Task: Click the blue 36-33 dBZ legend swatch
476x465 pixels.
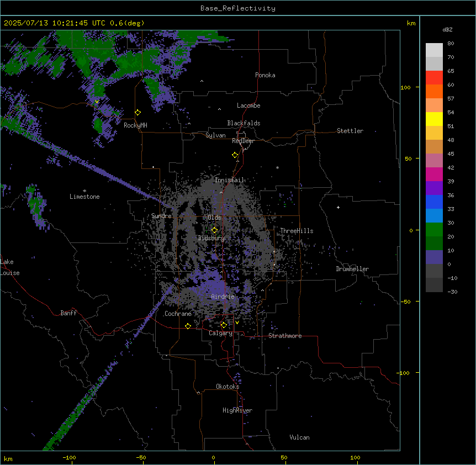Action: pyautogui.click(x=434, y=202)
